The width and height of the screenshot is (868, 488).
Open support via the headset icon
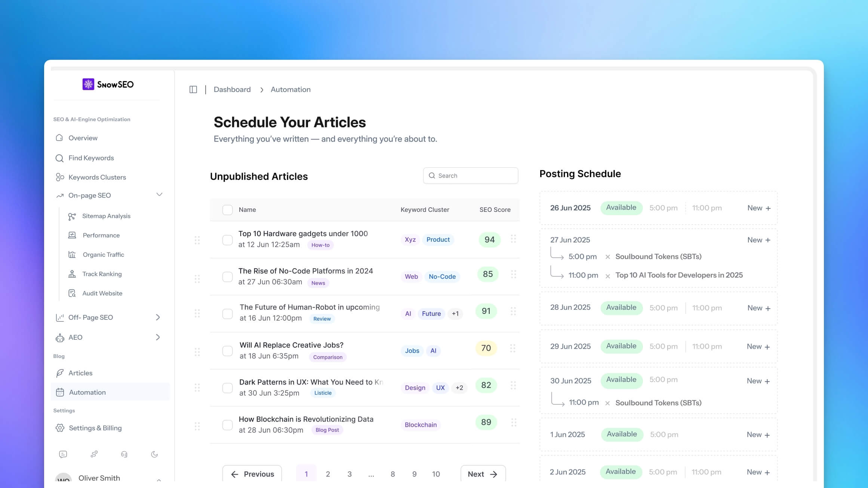tap(124, 454)
